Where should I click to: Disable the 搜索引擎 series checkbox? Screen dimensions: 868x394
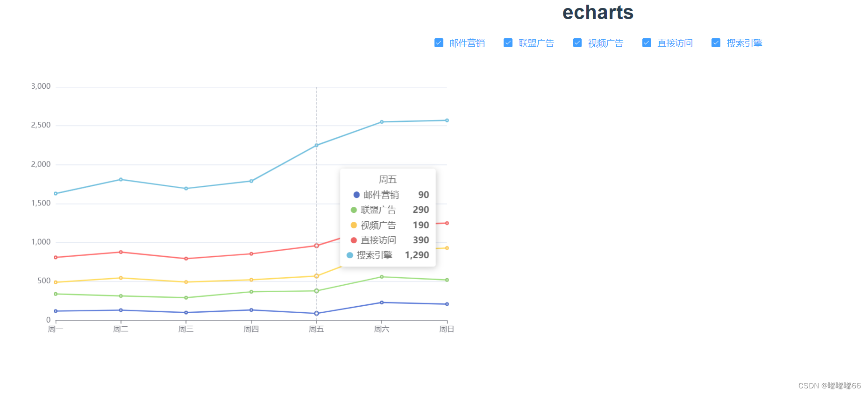(x=716, y=42)
